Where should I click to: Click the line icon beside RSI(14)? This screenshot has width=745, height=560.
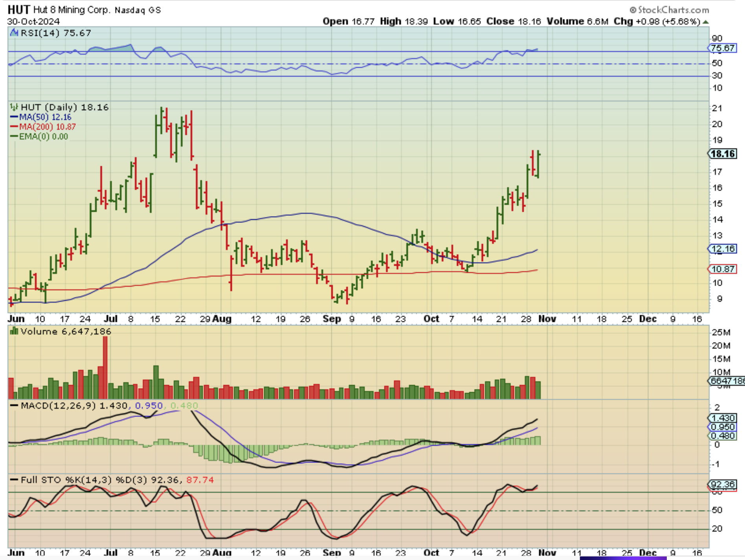pyautogui.click(x=14, y=33)
